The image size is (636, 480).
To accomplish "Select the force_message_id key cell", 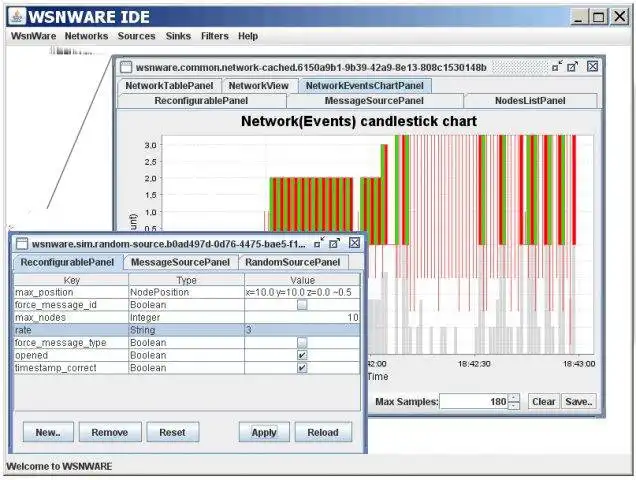I will [x=71, y=305].
